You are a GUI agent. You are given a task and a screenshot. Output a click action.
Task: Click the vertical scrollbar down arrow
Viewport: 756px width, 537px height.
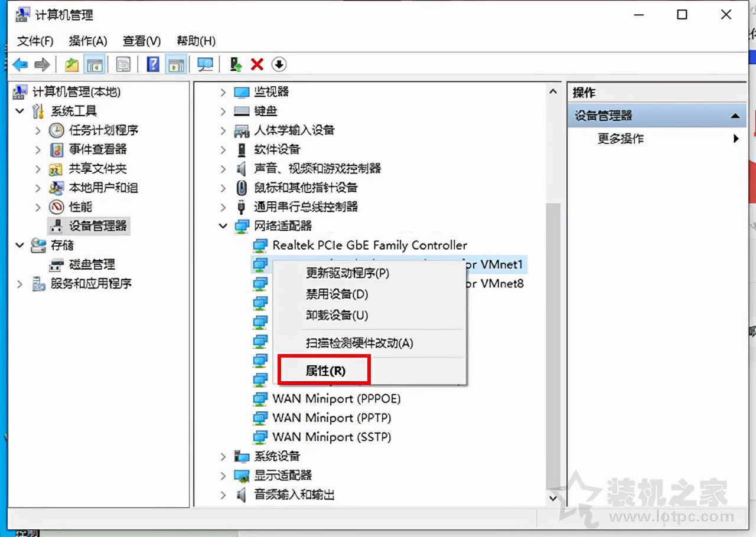[x=553, y=497]
